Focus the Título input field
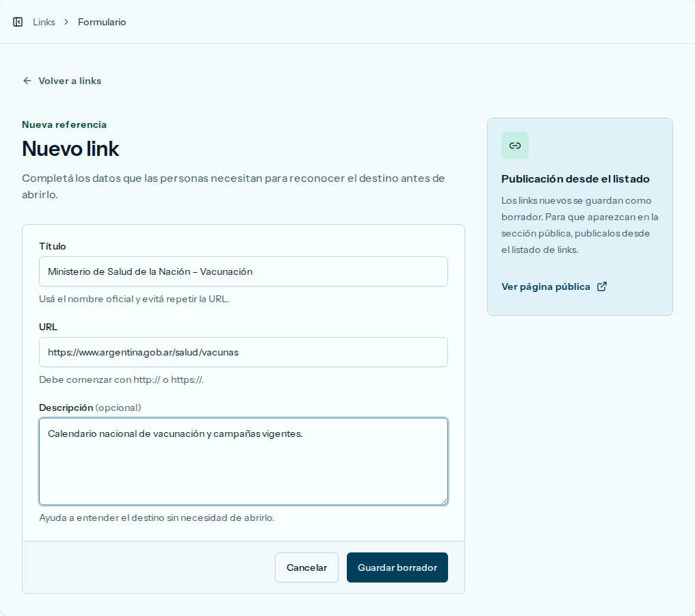The height and width of the screenshot is (616, 695). 244,271
